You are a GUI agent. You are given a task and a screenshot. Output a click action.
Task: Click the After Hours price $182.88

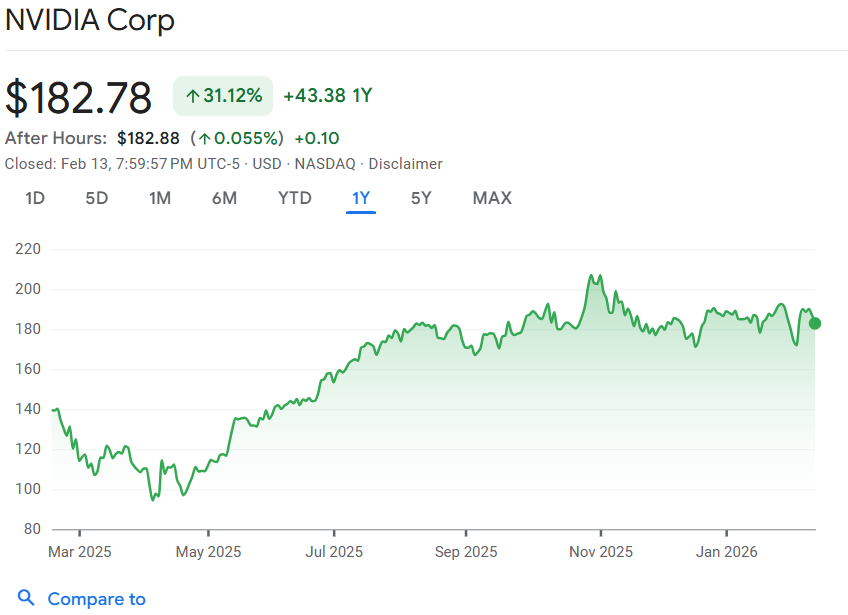click(x=148, y=138)
